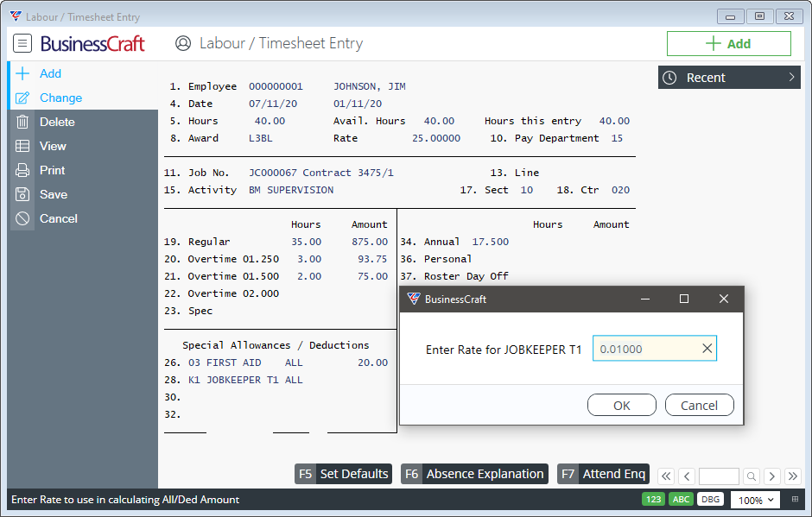Click F7 Attend Enq button
Screen dimensions: 812x517
603,474
